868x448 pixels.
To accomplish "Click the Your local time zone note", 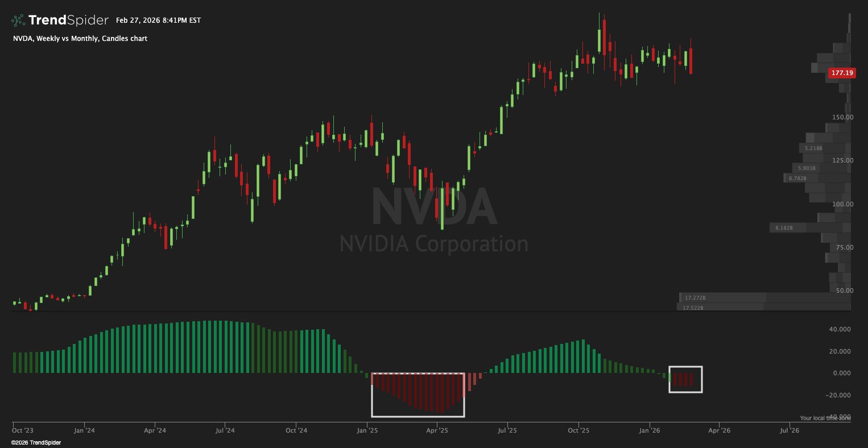I will coord(825,418).
